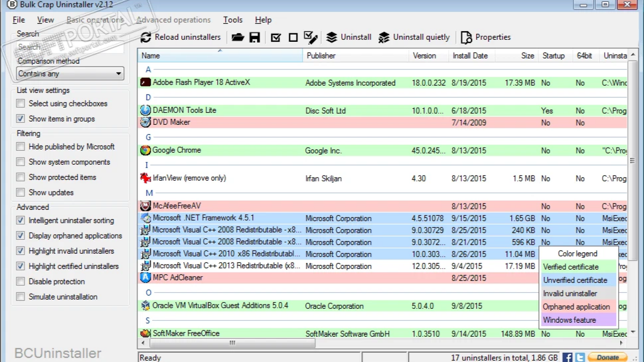Click the Uninstall quietly icon

pos(384,37)
